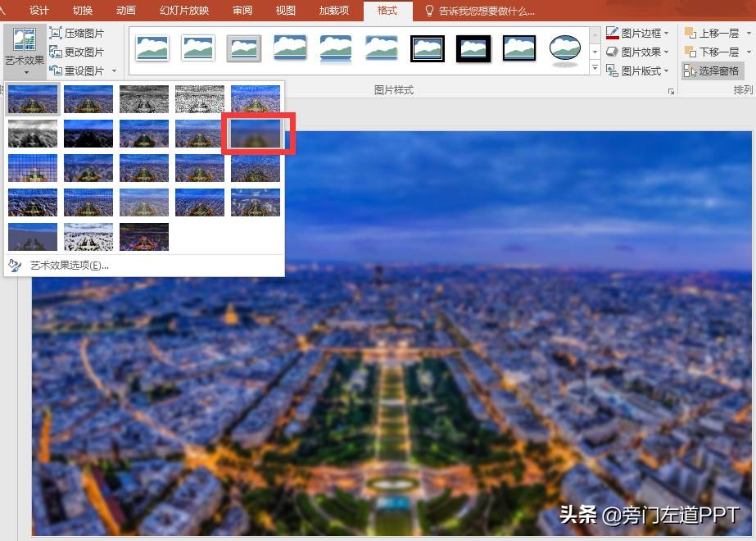Select the second effect in fourth row
This screenshot has height=541, width=756.
pyautogui.click(x=88, y=202)
